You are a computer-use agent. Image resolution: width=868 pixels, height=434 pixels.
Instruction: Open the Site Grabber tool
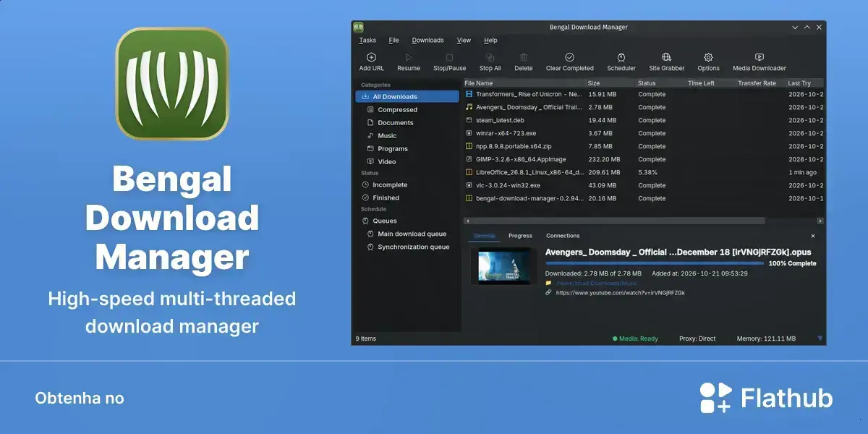(x=666, y=62)
